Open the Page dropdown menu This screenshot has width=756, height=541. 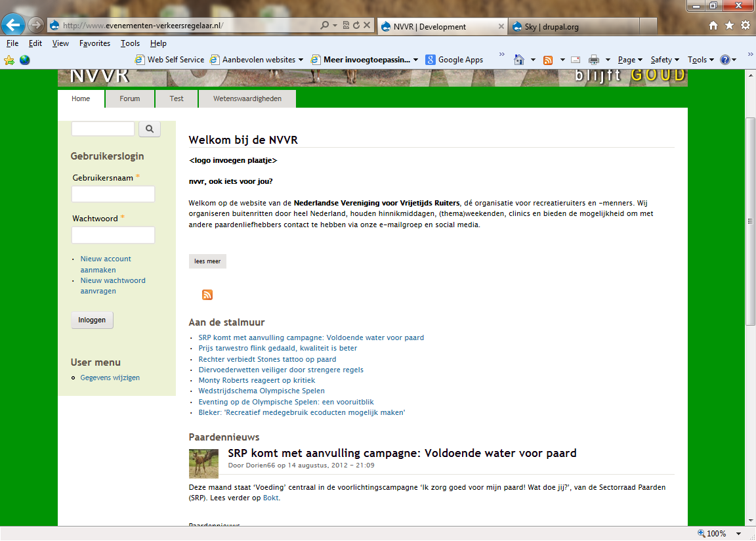pos(630,60)
